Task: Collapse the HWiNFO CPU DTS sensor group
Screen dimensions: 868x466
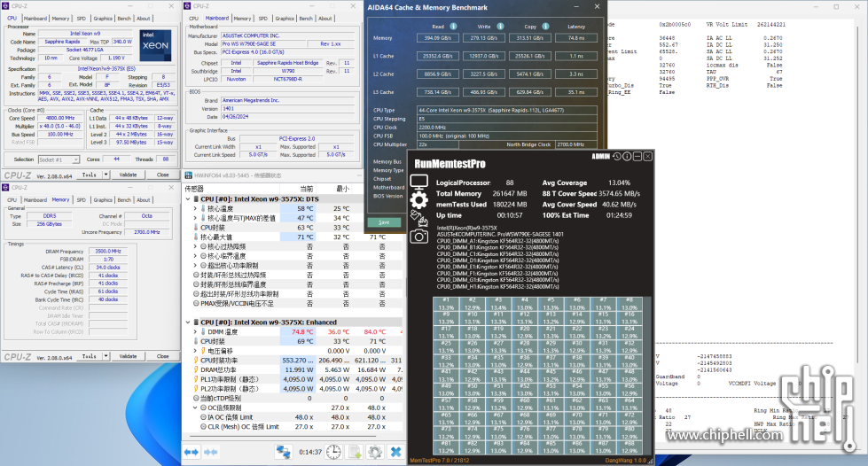Action: 188,199
